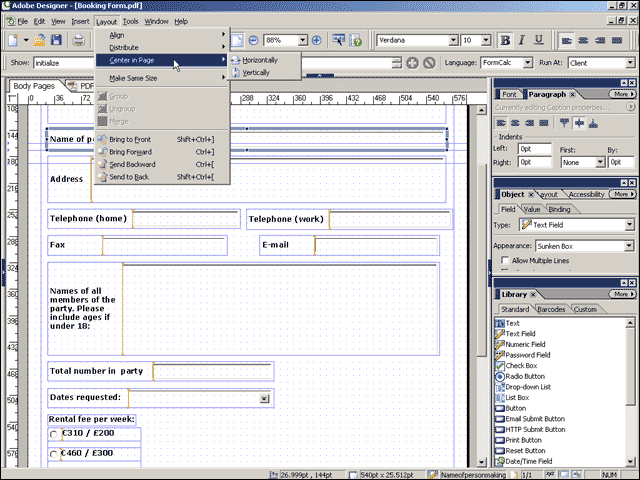Viewport: 640px width, 480px height.
Task: Switch to the Body Pages tab
Action: click(x=34, y=86)
